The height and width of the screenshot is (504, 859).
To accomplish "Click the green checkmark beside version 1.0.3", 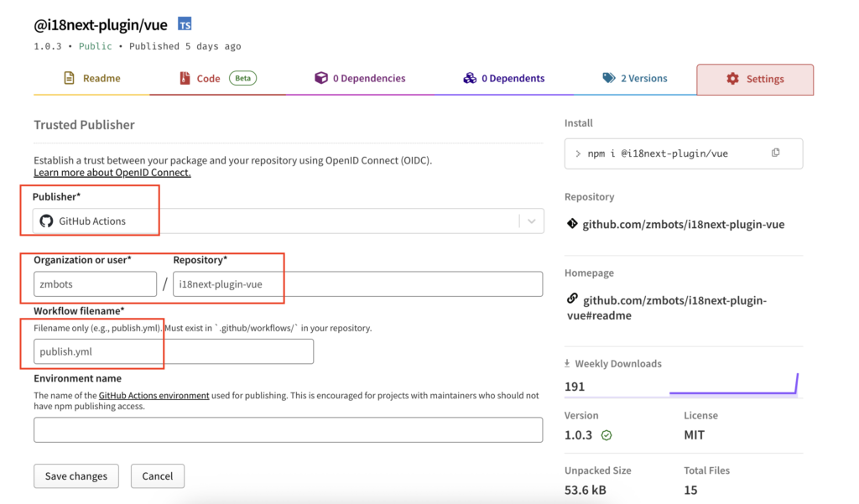I will pyautogui.click(x=607, y=435).
